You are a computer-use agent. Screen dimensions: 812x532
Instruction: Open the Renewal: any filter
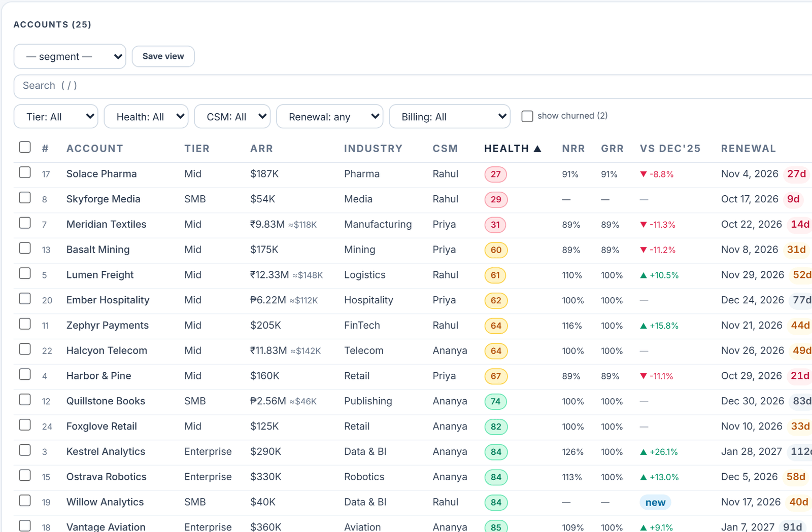tap(329, 117)
